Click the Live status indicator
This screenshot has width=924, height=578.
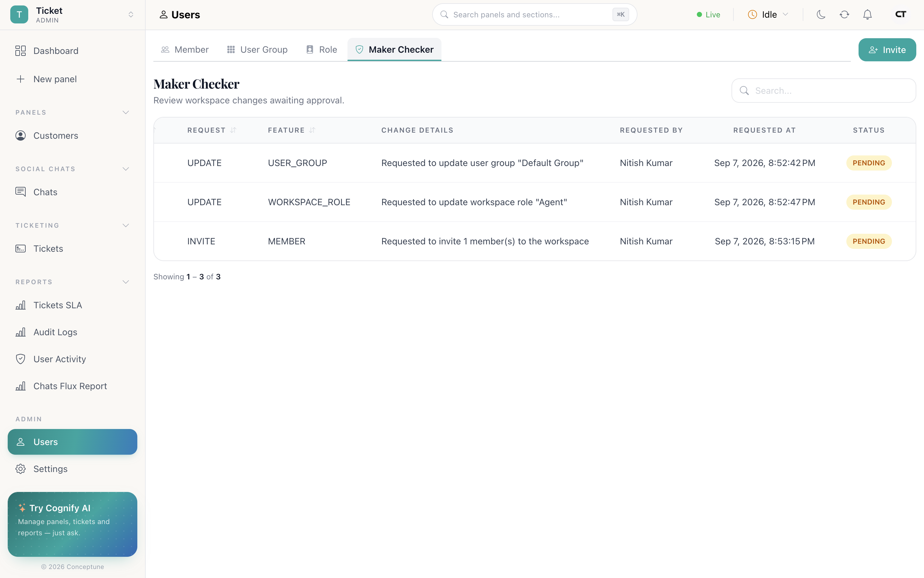[x=708, y=14]
